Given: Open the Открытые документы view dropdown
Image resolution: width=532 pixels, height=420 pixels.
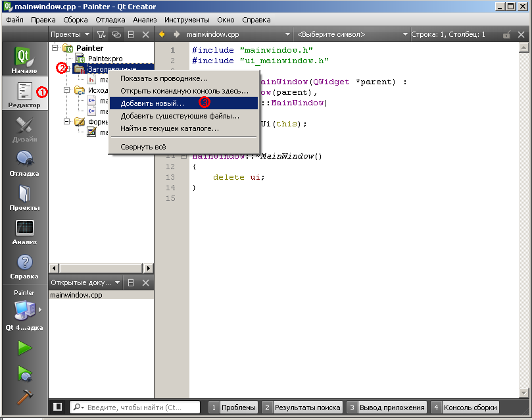Looking at the screenshot, I should [85, 282].
